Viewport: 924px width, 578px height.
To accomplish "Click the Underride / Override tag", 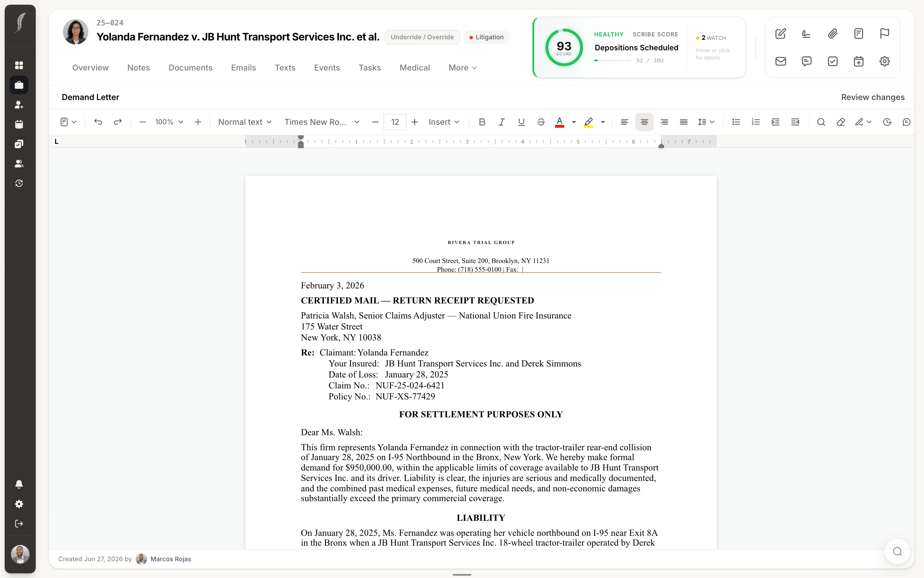I will (x=422, y=37).
